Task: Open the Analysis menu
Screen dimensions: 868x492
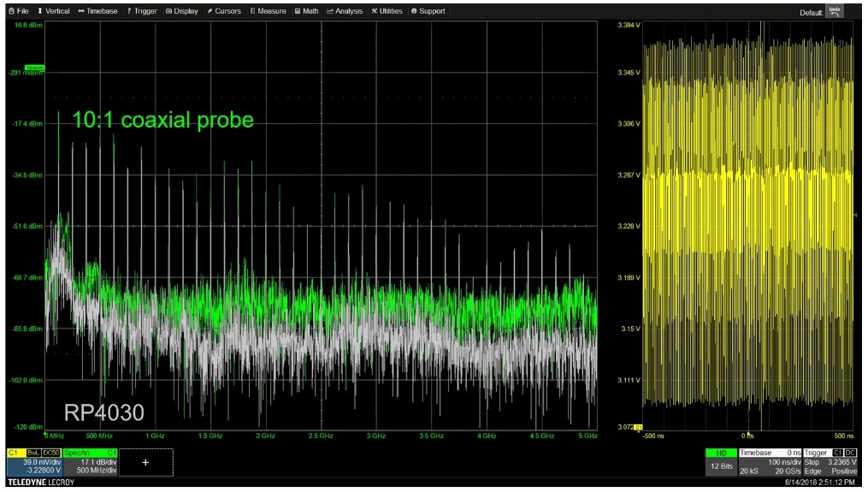Action: tap(345, 11)
